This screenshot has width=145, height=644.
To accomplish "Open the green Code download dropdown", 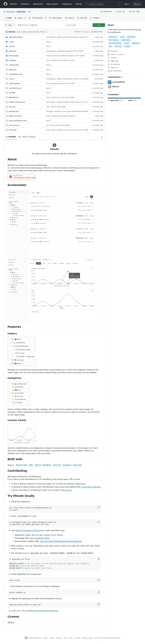I will click(99, 25).
